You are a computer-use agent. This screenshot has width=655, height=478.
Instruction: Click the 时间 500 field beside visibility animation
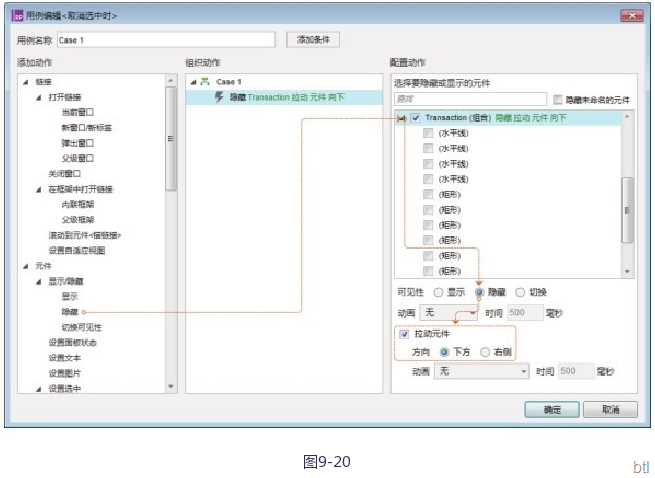click(x=525, y=313)
